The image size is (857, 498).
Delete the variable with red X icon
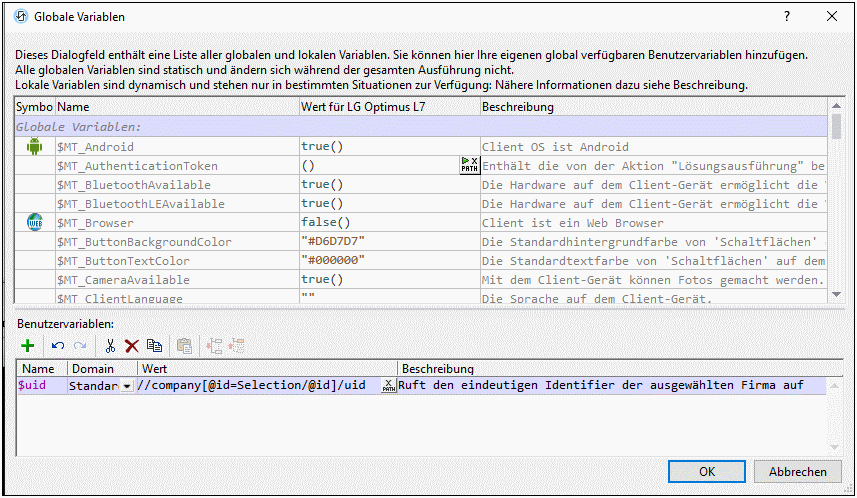click(131, 346)
